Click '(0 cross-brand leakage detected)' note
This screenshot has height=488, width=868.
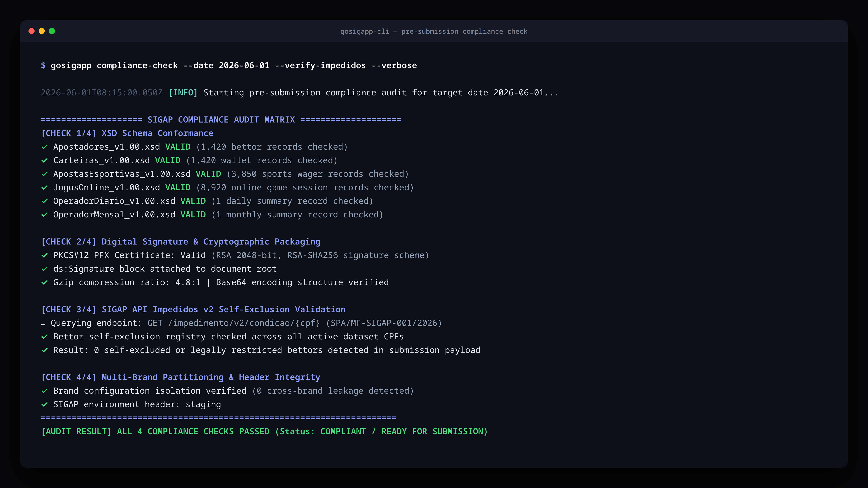(x=333, y=391)
